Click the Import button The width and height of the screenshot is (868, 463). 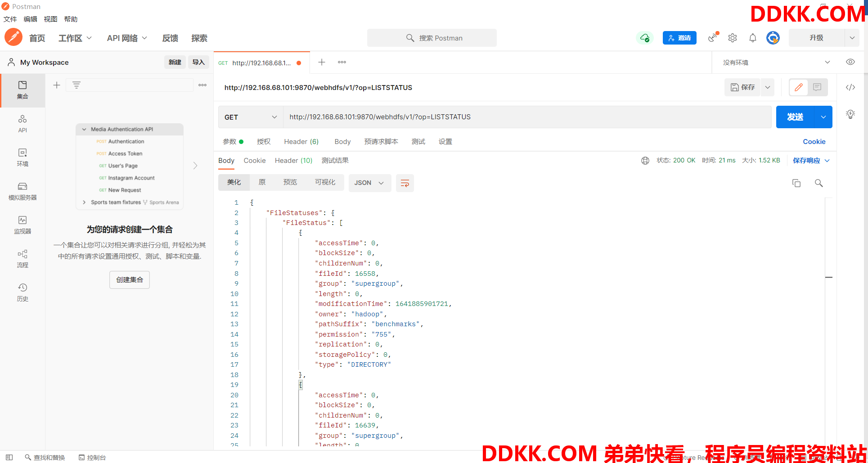pos(198,62)
